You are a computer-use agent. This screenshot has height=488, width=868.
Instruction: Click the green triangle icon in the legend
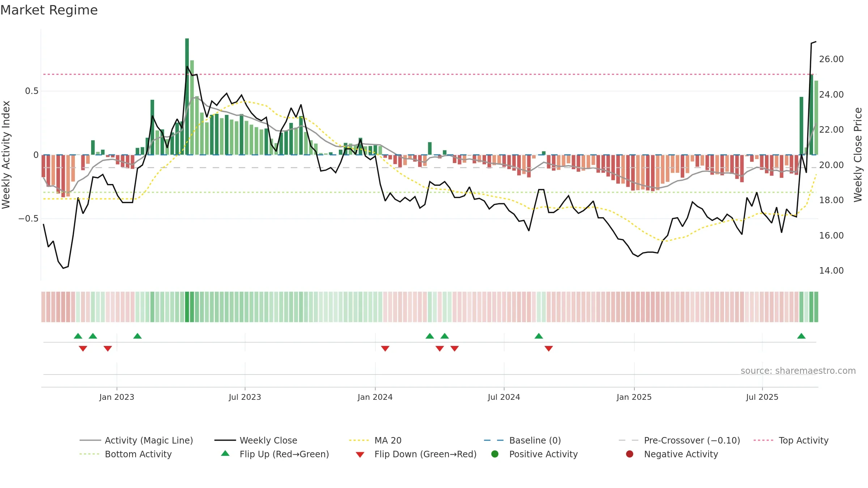[x=225, y=453]
